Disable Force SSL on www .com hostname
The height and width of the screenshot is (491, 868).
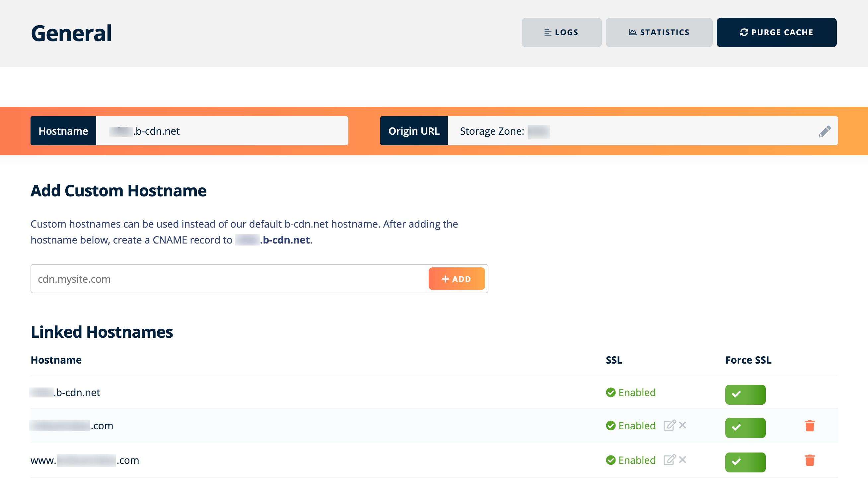pyautogui.click(x=745, y=462)
